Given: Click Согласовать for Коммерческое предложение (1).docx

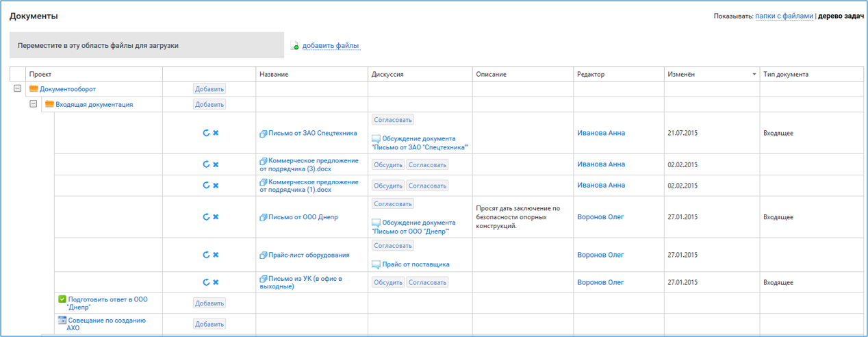Looking at the screenshot, I should pos(427,186).
